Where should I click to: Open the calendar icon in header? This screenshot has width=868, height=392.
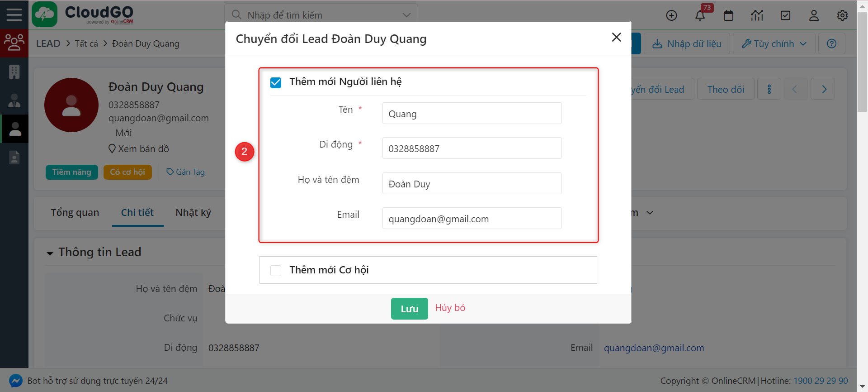pyautogui.click(x=728, y=16)
